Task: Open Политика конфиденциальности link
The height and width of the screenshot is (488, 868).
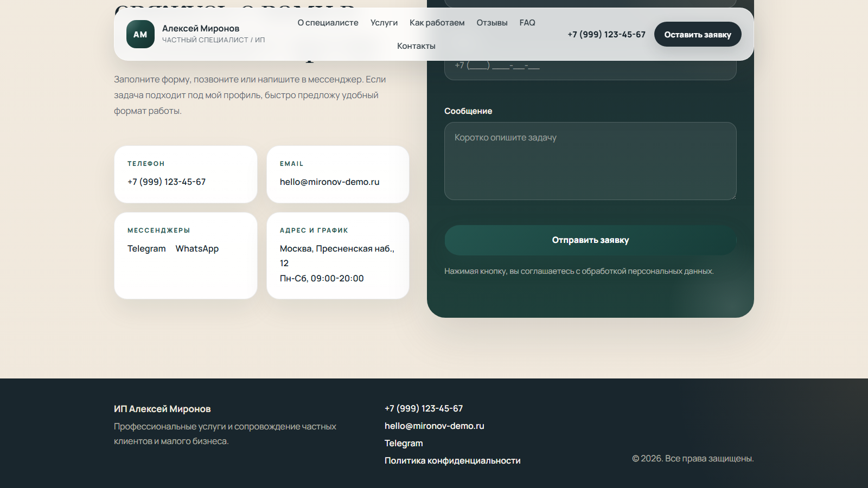Action: click(452, 460)
